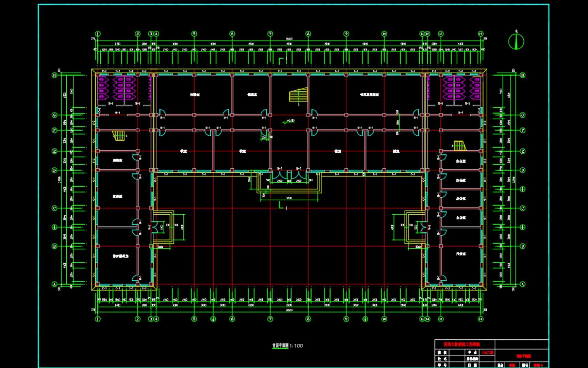Select axis bubble D right of the plan
Viewport: 588px width, 368px height.
(523, 170)
